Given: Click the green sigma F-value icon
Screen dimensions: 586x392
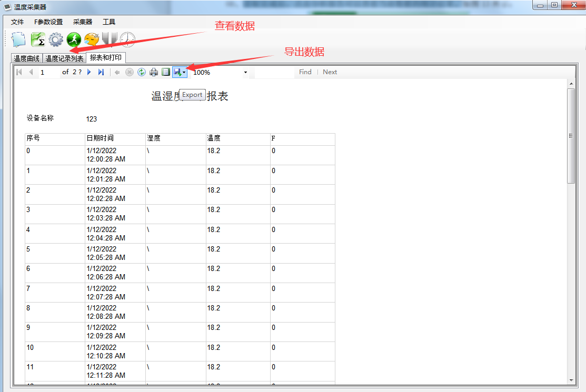Looking at the screenshot, I should click(37, 39).
